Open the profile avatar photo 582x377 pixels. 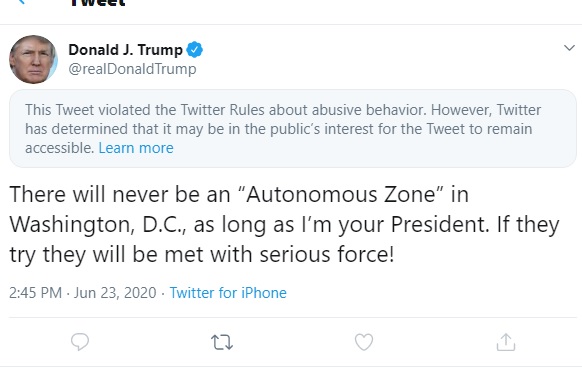point(33,59)
